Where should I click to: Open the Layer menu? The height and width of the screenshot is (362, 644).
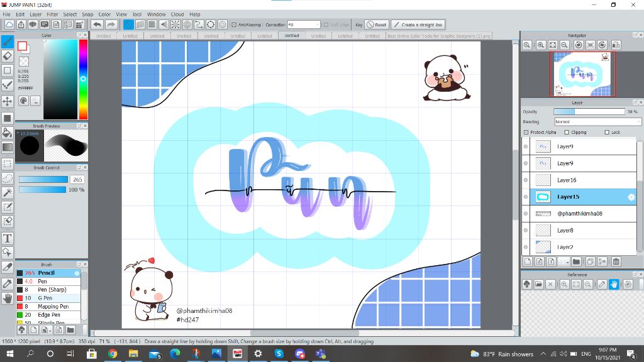[36, 14]
